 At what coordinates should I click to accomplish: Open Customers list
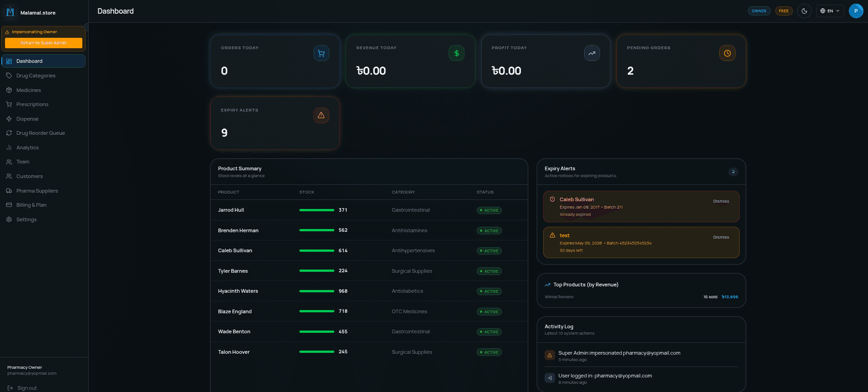tap(44, 176)
